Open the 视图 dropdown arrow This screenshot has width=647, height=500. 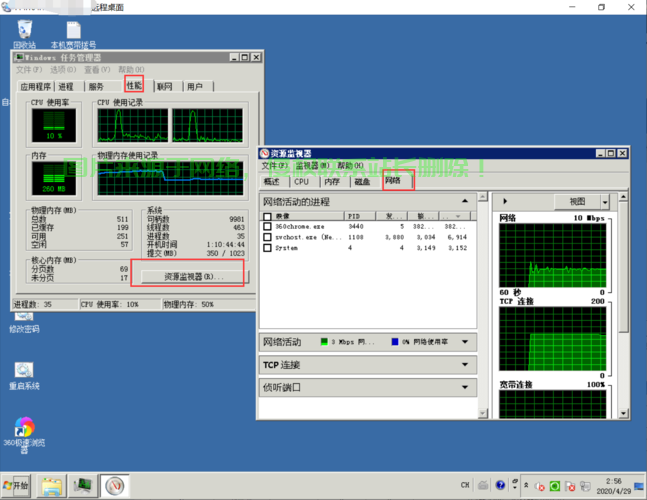605,202
